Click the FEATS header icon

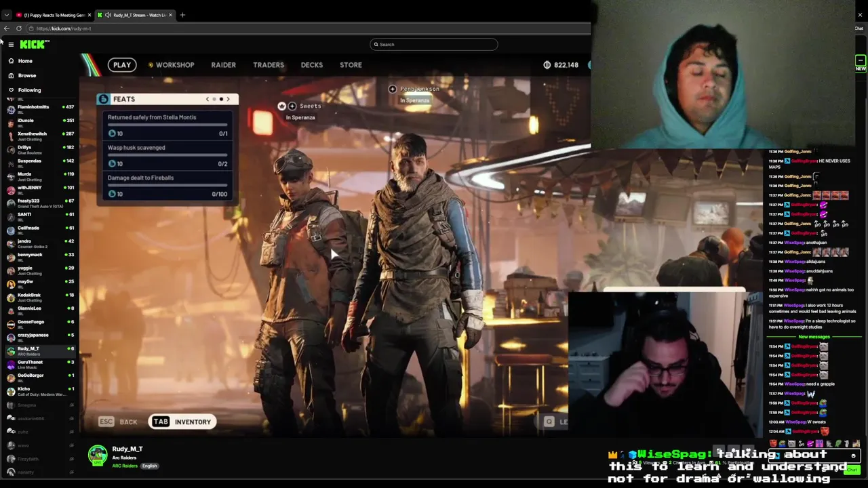103,99
